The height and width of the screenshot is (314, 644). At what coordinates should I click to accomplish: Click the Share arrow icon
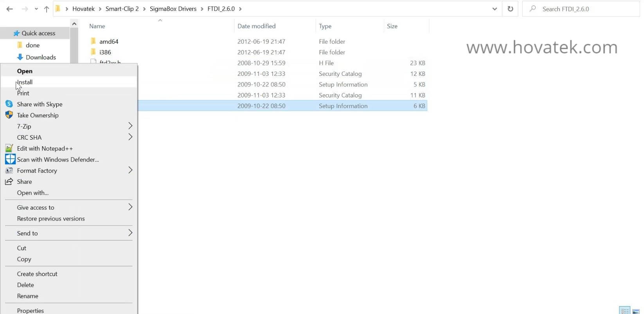[x=9, y=181]
